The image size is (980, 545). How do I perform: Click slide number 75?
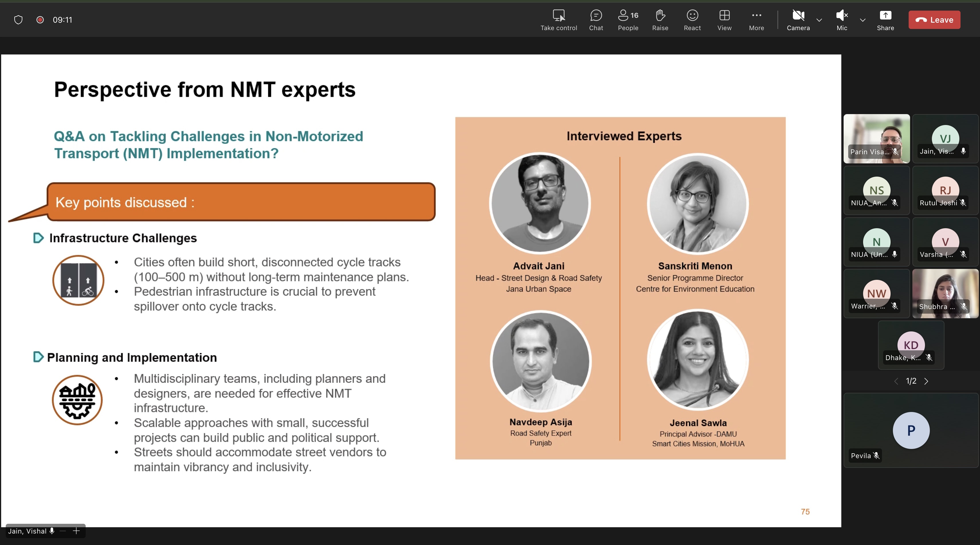[x=805, y=512]
